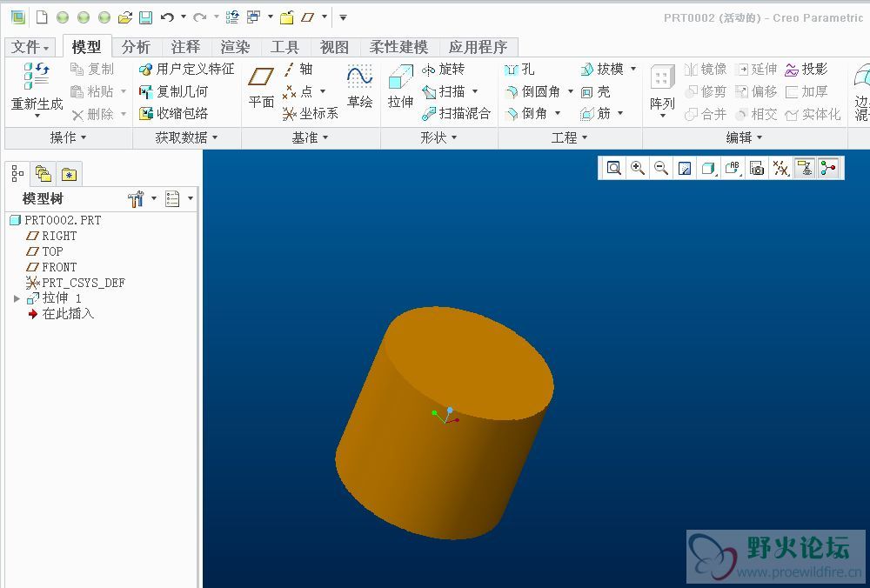Open the display style shaded cube icon
The image size is (870, 588).
pos(708,168)
